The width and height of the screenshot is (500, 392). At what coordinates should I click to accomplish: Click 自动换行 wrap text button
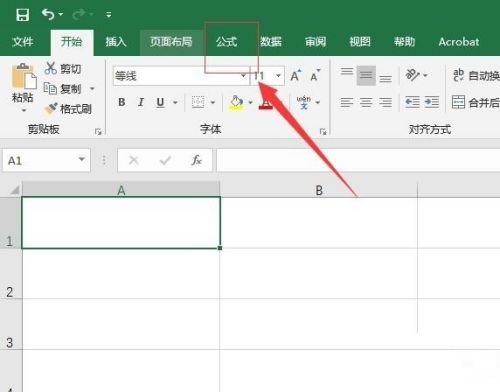[476, 75]
